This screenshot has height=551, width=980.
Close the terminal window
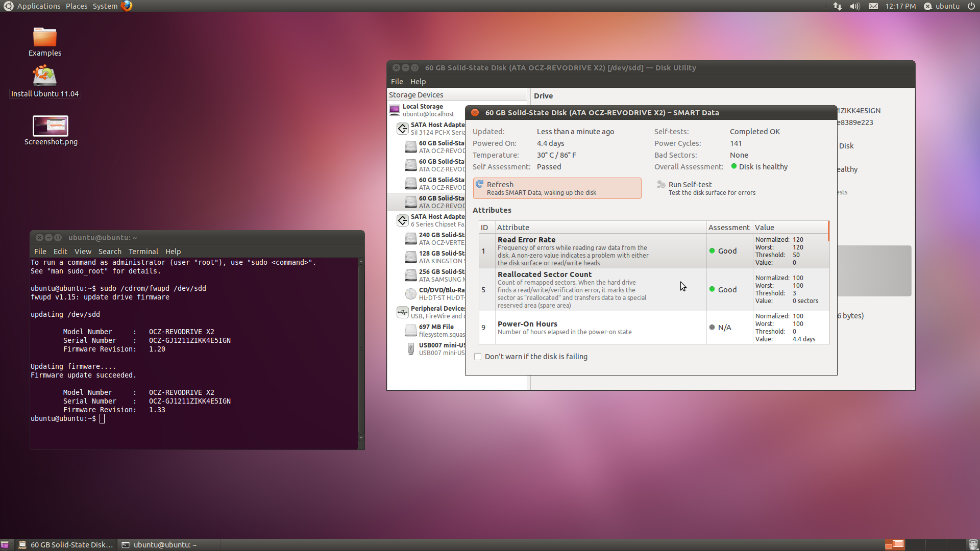point(39,238)
